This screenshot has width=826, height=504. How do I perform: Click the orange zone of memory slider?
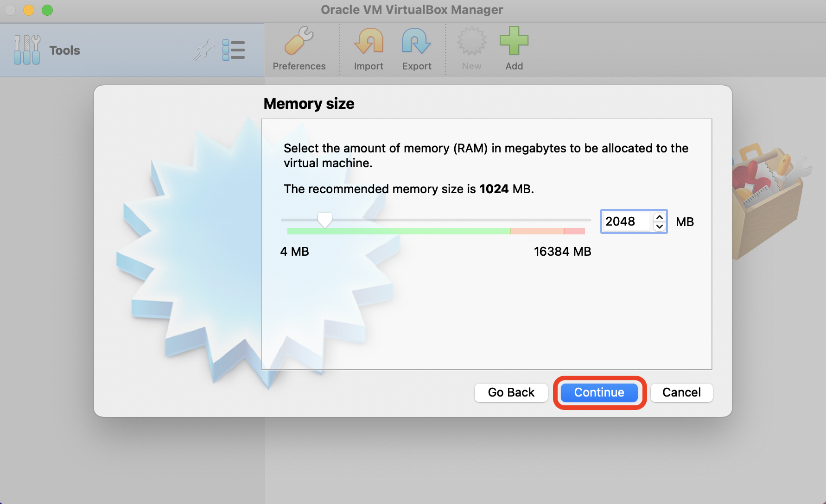point(537,231)
